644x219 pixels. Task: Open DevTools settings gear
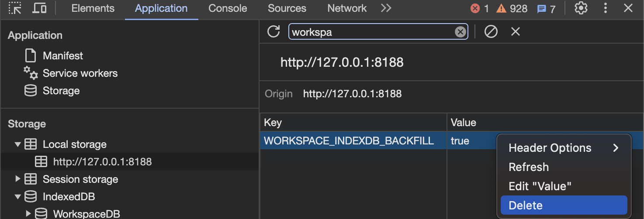tap(581, 8)
